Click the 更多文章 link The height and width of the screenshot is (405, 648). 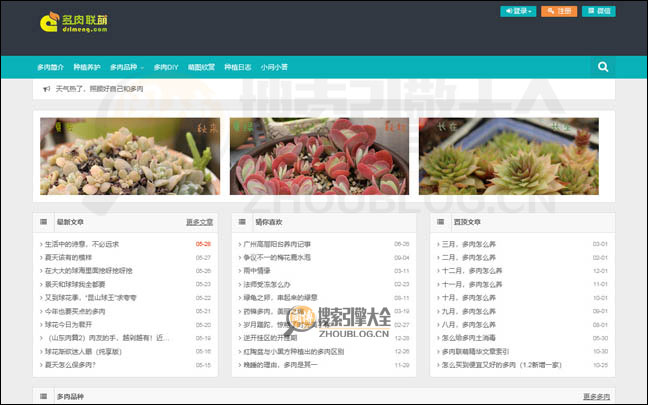point(199,222)
